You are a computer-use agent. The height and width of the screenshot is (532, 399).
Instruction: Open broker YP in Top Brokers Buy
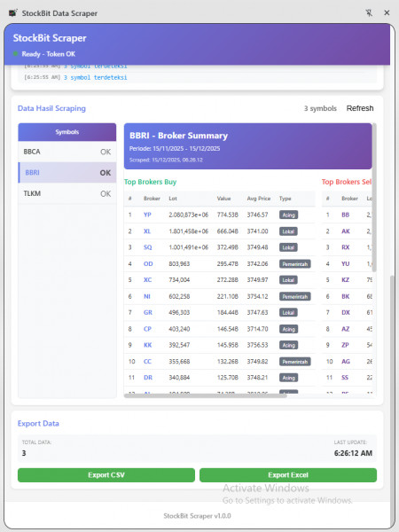(147, 215)
